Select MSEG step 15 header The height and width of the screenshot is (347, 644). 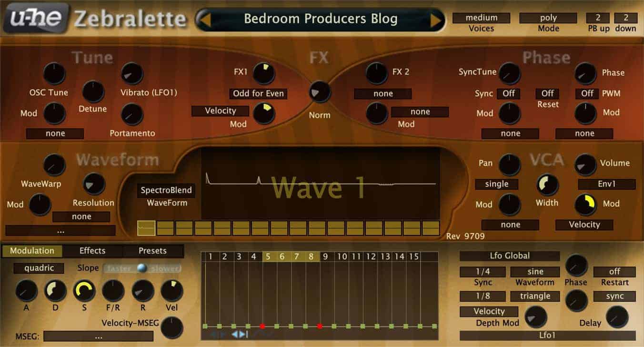(413, 257)
